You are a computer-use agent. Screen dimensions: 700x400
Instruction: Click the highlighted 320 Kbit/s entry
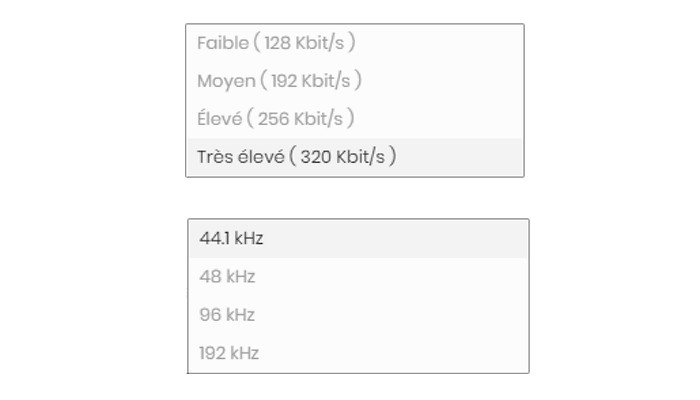coord(297,157)
